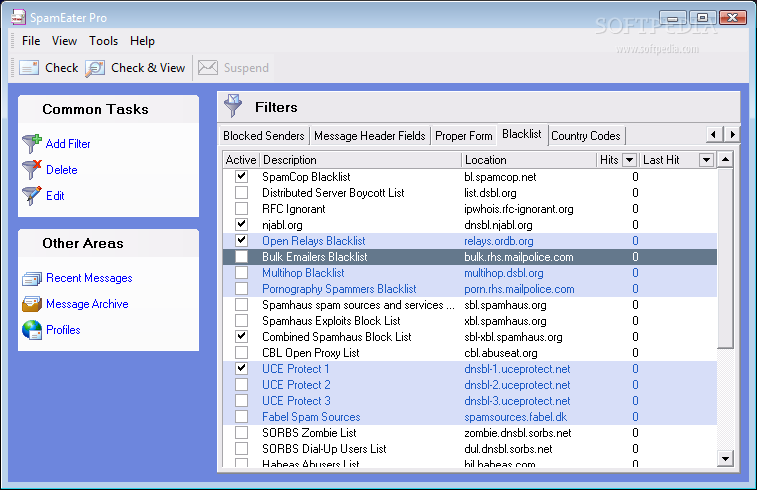Enable Pornography Spammers Blacklist checkbox
The width and height of the screenshot is (757, 490).
[x=241, y=288]
